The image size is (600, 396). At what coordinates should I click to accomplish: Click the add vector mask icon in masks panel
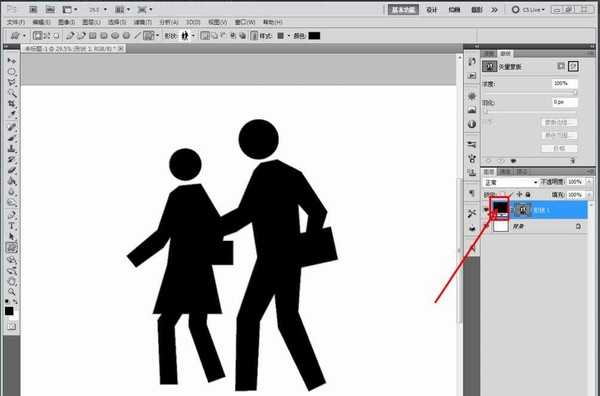pyautogui.click(x=573, y=66)
